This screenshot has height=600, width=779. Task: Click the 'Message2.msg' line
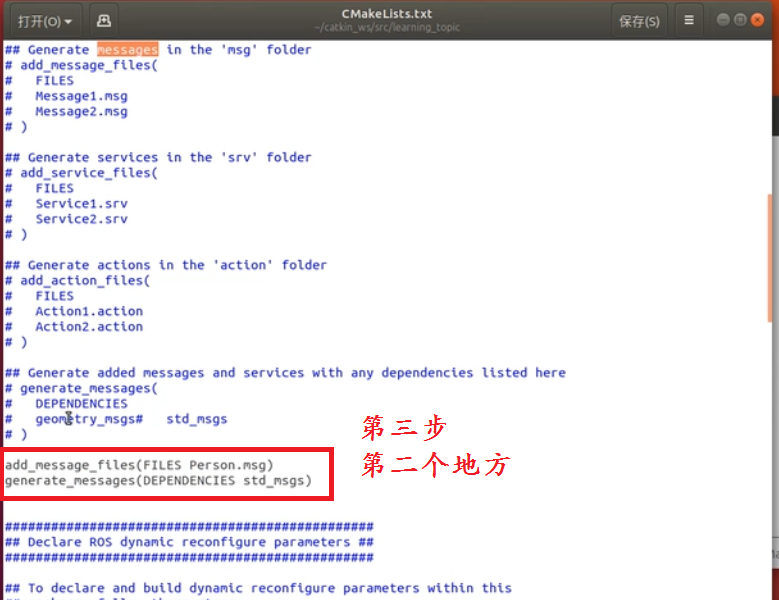point(66,111)
